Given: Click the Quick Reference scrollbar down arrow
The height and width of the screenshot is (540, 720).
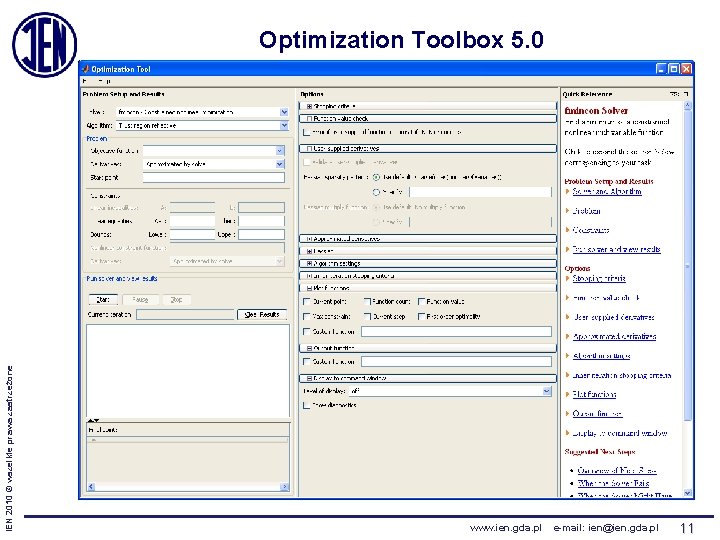Looking at the screenshot, I should (687, 493).
